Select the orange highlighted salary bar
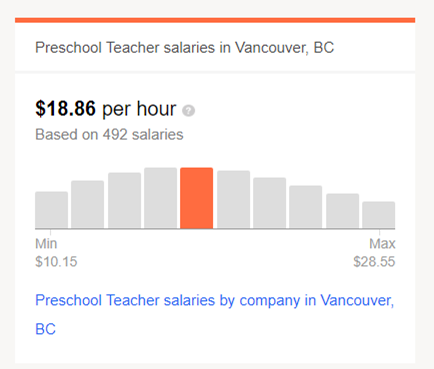434x369 pixels. 197,198
